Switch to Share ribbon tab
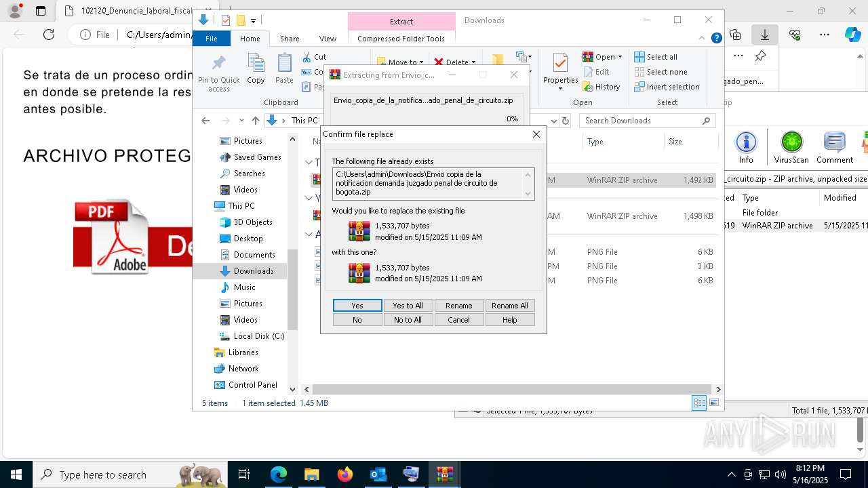 (290, 39)
